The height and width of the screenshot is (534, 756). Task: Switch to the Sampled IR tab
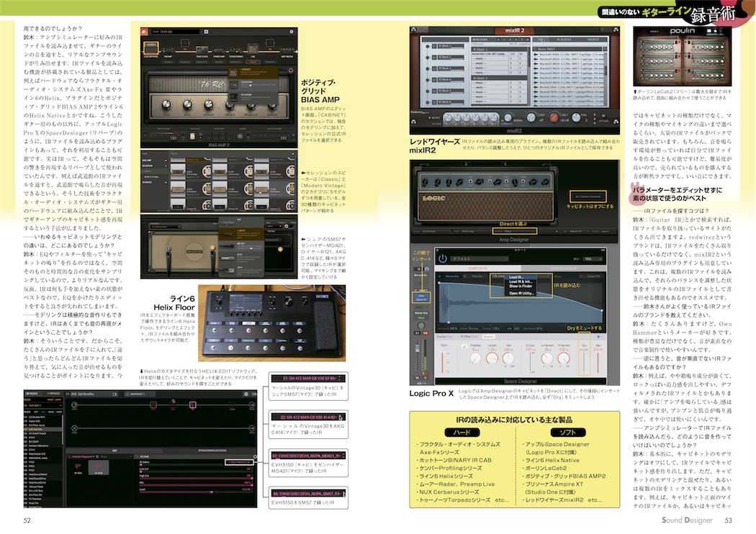point(477,268)
